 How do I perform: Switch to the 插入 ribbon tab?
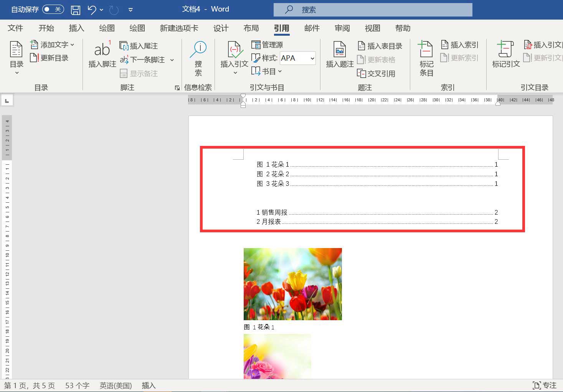tap(76, 28)
